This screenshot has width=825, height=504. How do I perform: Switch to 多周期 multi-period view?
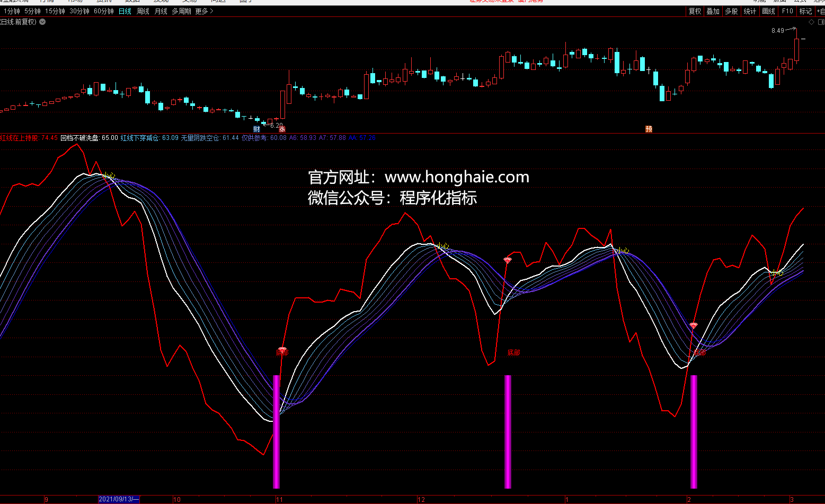pyautogui.click(x=181, y=11)
